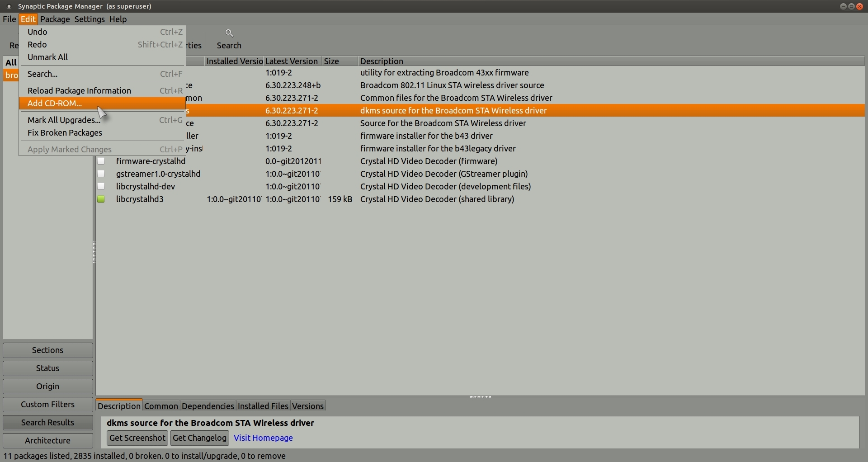
Task: Open the File menu
Action: pyautogui.click(x=9, y=19)
